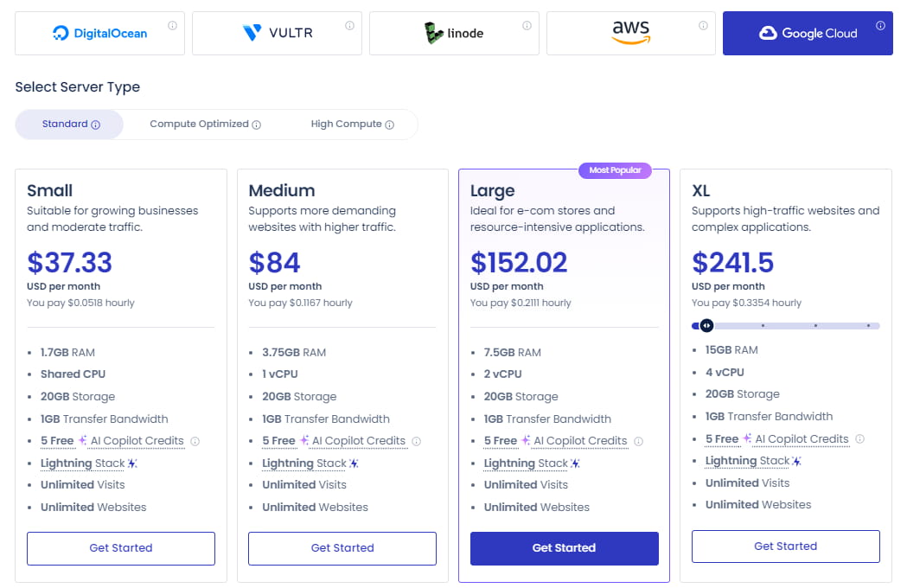Image resolution: width=907 pixels, height=588 pixels.
Task: Select the DigitalOcean provider option
Action: (99, 34)
